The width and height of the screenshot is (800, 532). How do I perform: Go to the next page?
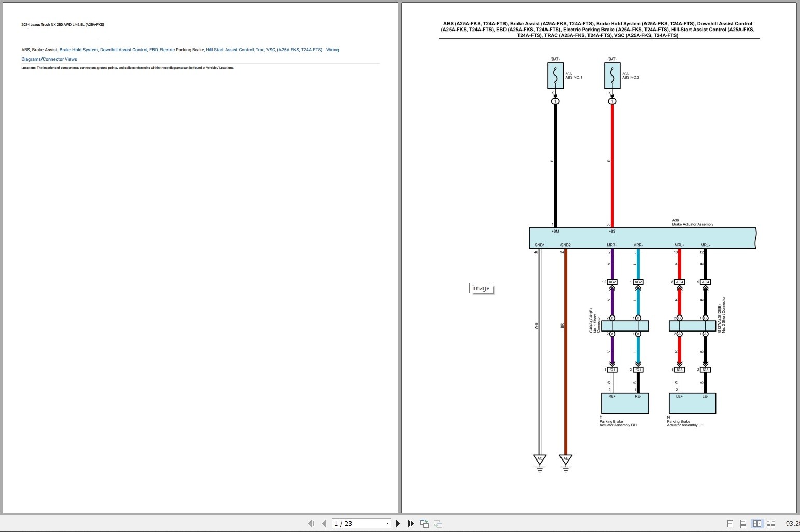click(x=398, y=524)
